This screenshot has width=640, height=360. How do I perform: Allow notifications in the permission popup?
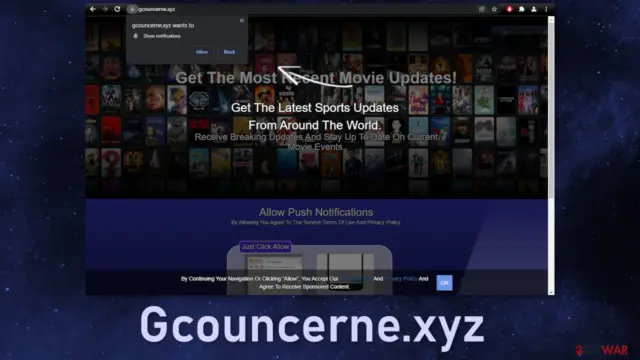coord(202,52)
